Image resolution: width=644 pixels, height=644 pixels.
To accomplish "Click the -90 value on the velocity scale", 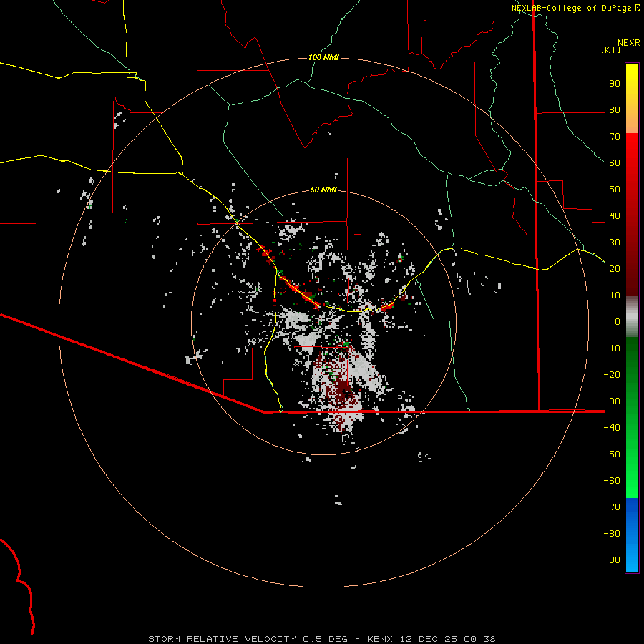I will tap(612, 560).
